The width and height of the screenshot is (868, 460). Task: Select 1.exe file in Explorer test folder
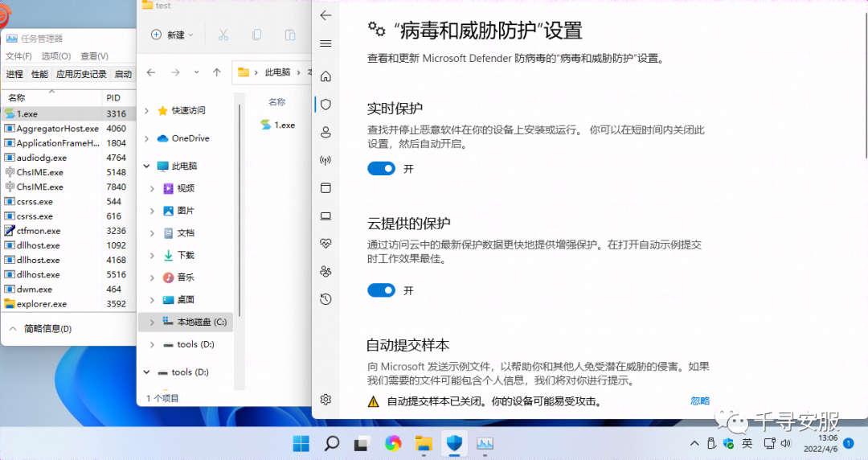coord(278,125)
